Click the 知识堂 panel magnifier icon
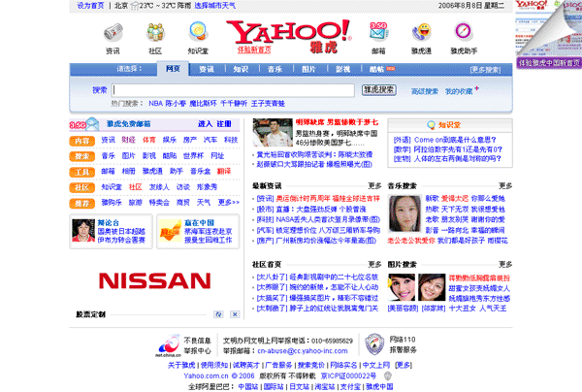The width and height of the screenshot is (582, 392). click(431, 125)
